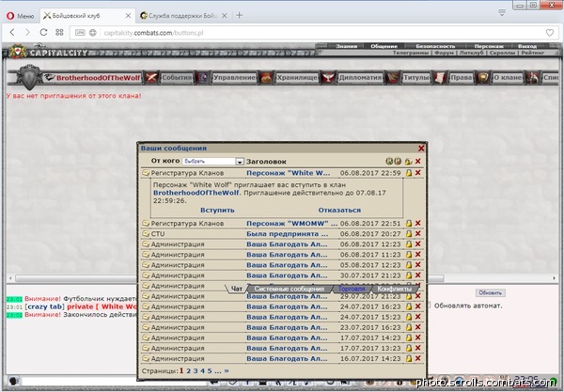The image size is (564, 392).
Task: Click the icon beside Титулы
Action: (x=392, y=77)
